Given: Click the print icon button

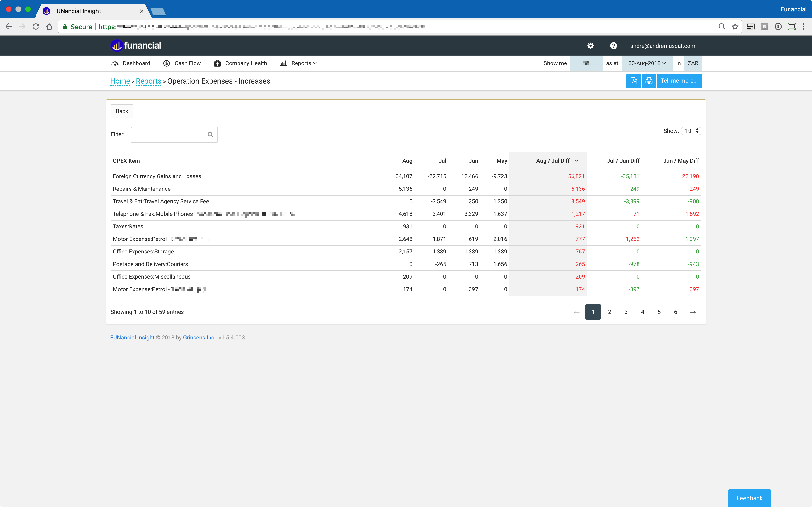Looking at the screenshot, I should [649, 81].
